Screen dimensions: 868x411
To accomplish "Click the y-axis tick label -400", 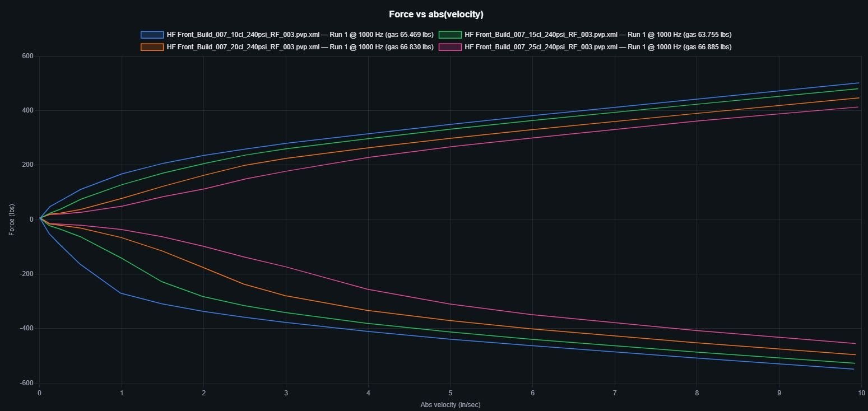I will coord(26,329).
